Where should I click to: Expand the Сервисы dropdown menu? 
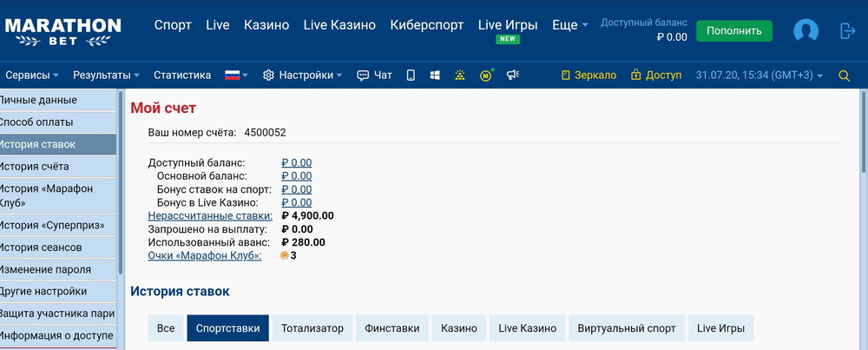(32, 76)
